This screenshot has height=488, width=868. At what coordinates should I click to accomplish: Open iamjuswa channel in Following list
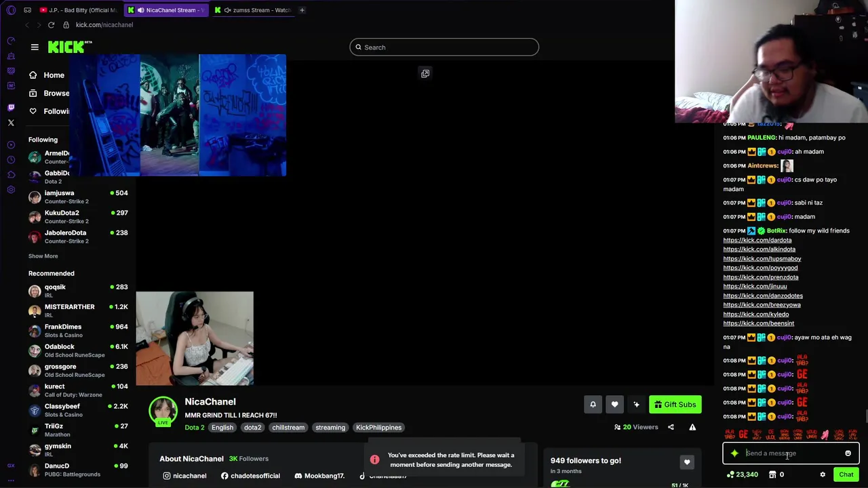(78, 197)
